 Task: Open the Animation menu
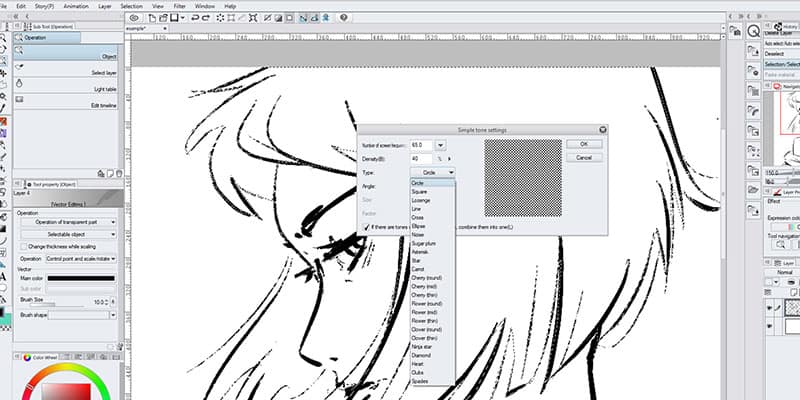[x=76, y=6]
